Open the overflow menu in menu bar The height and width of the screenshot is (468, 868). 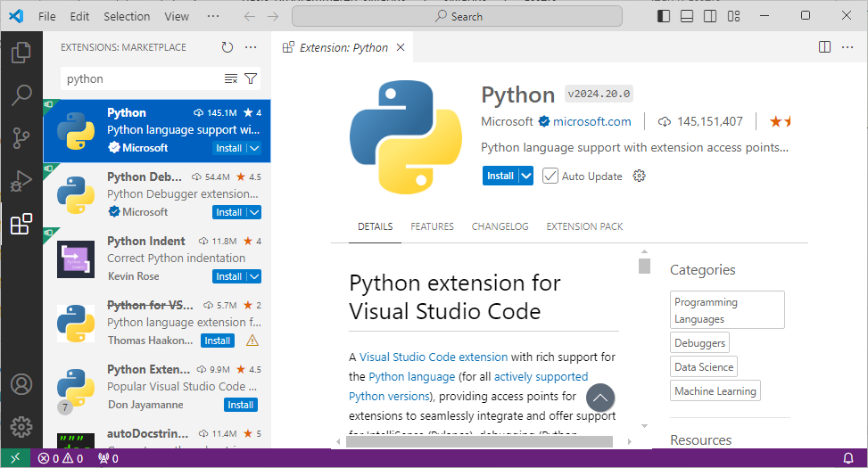[x=213, y=16]
